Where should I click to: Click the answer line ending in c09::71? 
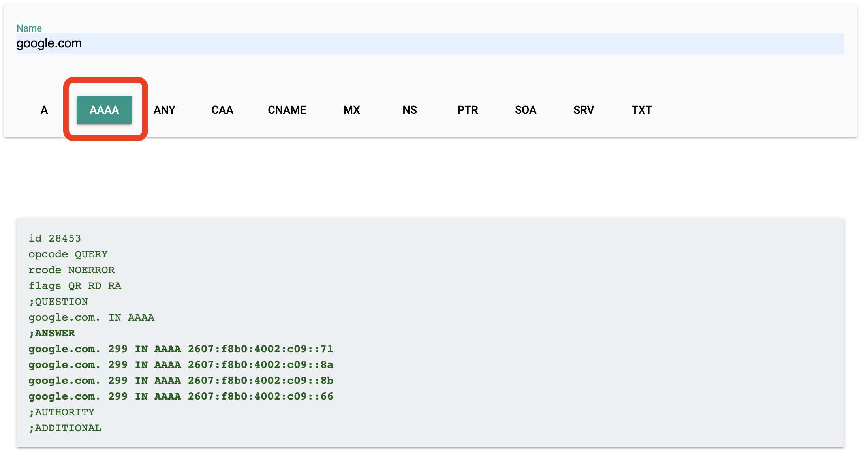coord(181,349)
